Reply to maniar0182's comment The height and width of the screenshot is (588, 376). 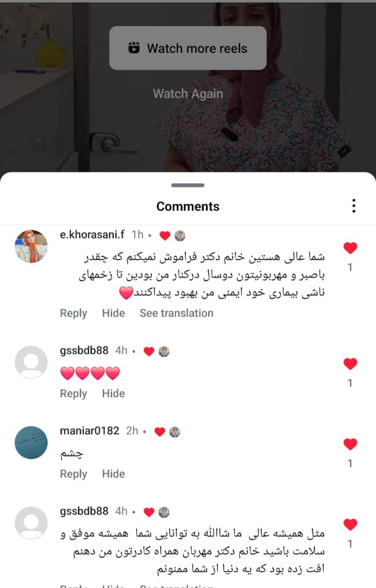coord(74,474)
